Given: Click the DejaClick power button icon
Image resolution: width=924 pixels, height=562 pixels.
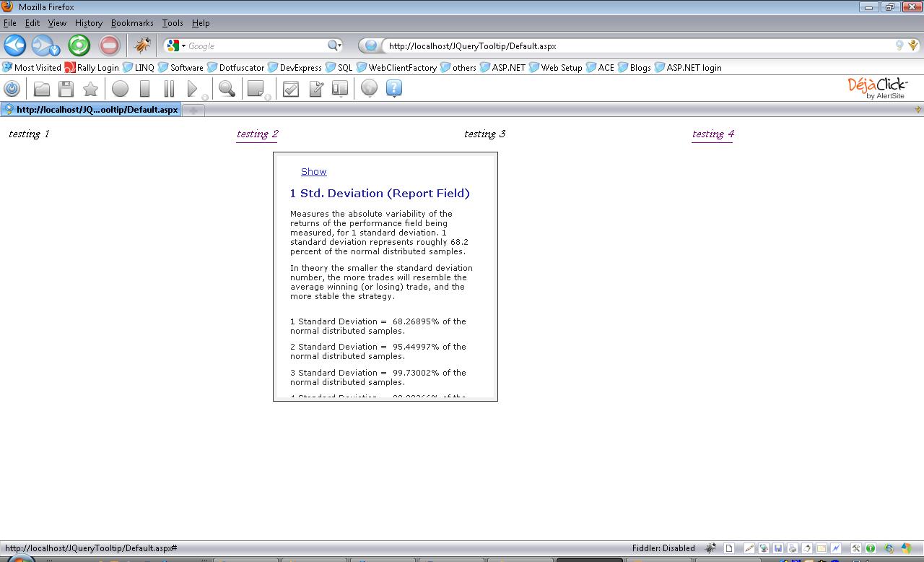Looking at the screenshot, I should (12, 89).
